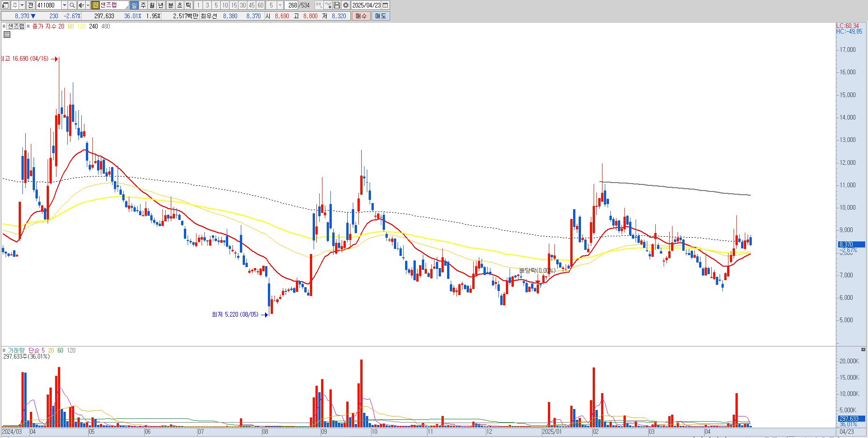Open dropdown arrow next to speaker icon
This screenshot has width=868, height=438.
87,5
